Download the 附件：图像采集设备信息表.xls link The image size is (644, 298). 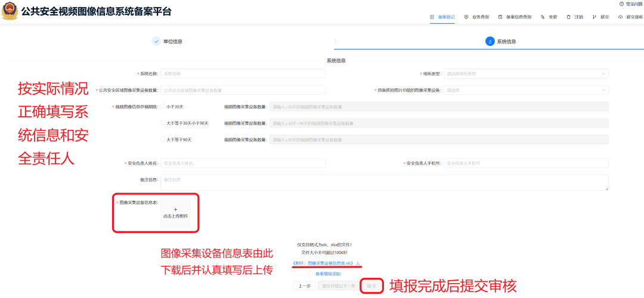323,263
